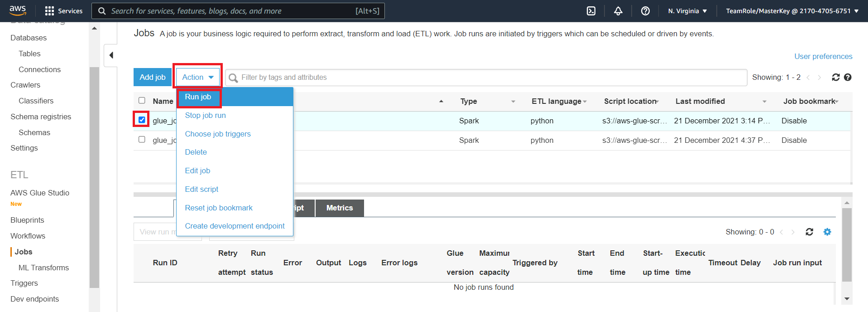Viewport: 868px width, 312px height.
Task: Switch to the Metrics tab
Action: tap(340, 208)
